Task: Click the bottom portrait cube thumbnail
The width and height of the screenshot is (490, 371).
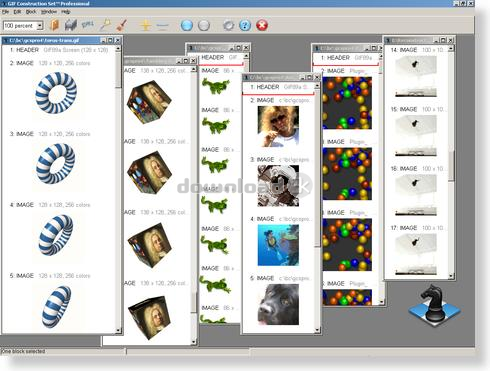Action: pyautogui.click(x=149, y=317)
